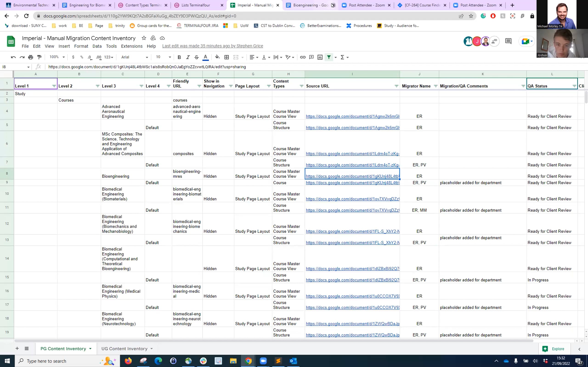This screenshot has width=588, height=367.
Task: Open the text color picker
Action: click(x=206, y=57)
